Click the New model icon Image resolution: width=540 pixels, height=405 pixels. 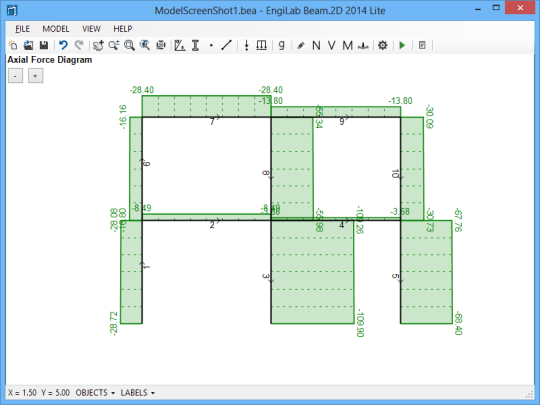pos(13,45)
